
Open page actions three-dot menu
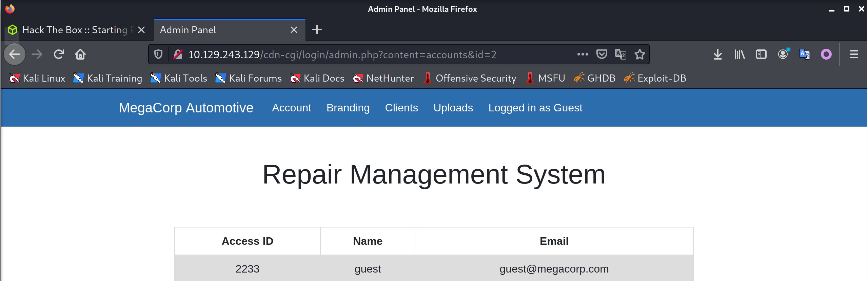coord(583,54)
